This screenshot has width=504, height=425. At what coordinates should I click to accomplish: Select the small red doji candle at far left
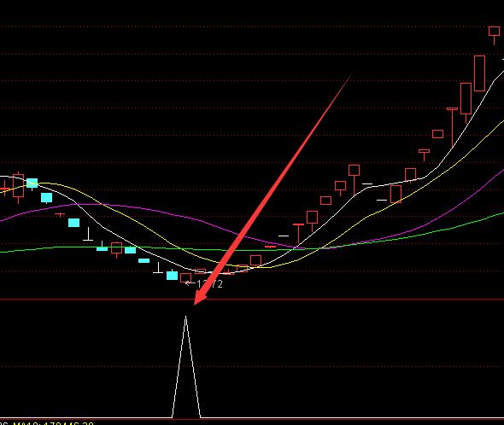pos(4,188)
